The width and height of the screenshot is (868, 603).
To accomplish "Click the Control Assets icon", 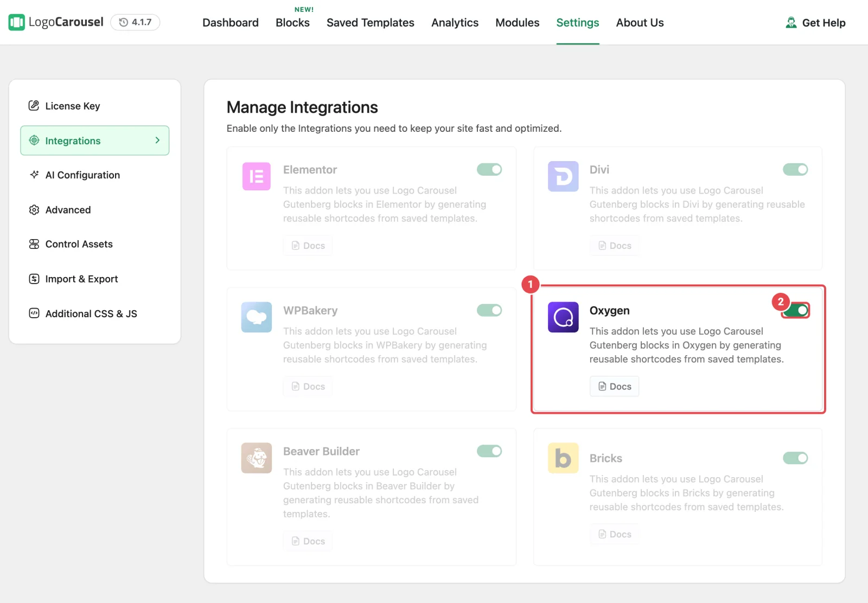I will pyautogui.click(x=34, y=244).
